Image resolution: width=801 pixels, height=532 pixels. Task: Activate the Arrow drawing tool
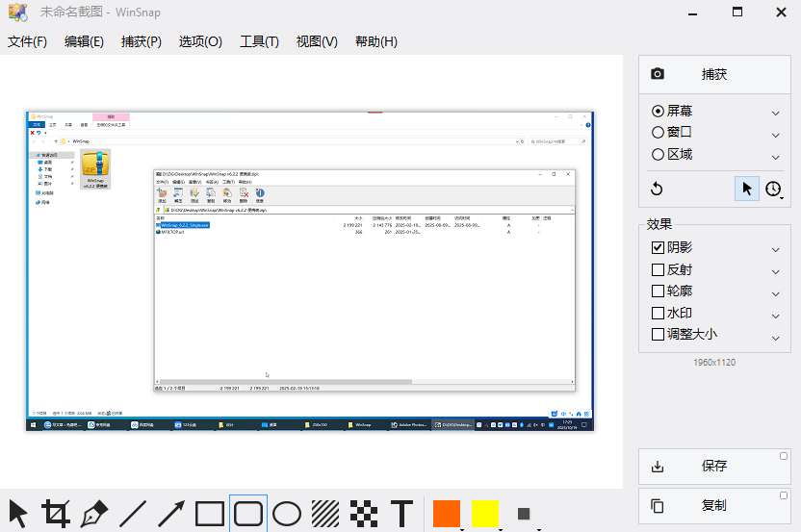171,514
